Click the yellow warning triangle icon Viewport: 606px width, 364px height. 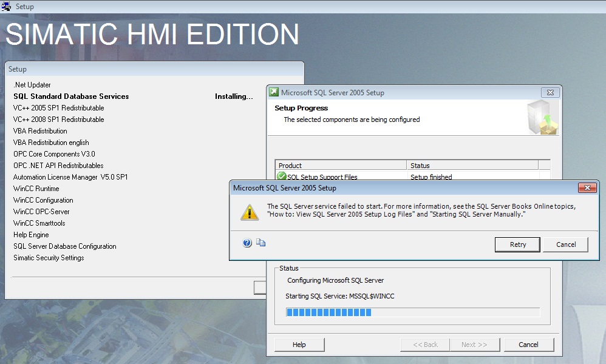[250, 212]
